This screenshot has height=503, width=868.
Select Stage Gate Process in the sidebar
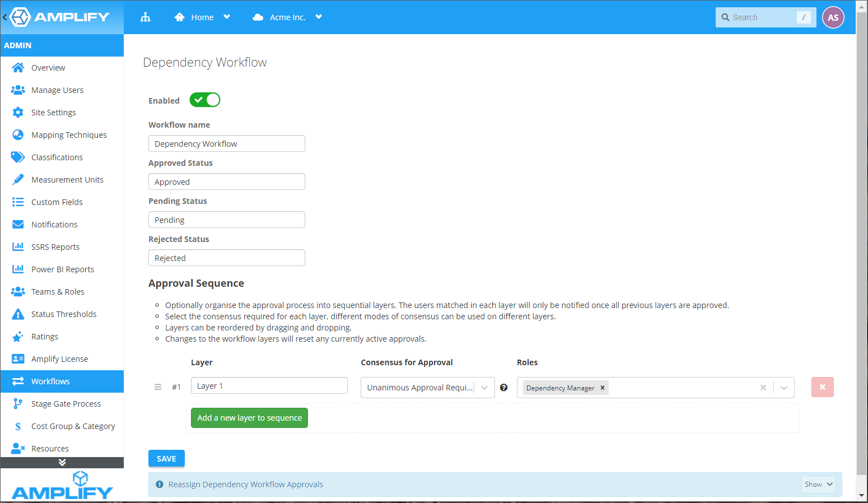click(x=66, y=403)
